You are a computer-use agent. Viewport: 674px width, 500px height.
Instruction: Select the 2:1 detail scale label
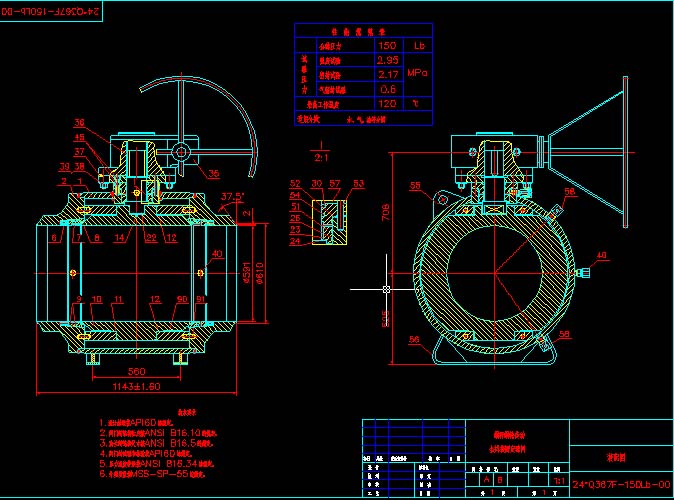321,157
